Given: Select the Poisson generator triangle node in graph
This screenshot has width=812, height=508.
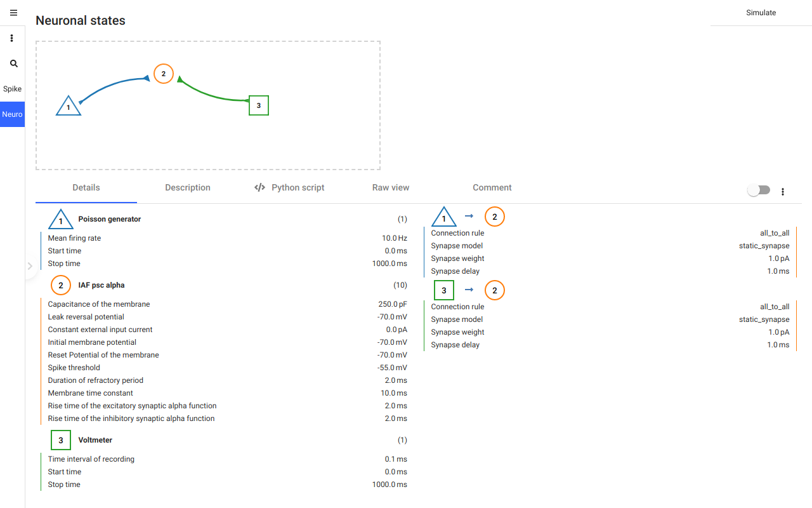Looking at the screenshot, I should 69,106.
